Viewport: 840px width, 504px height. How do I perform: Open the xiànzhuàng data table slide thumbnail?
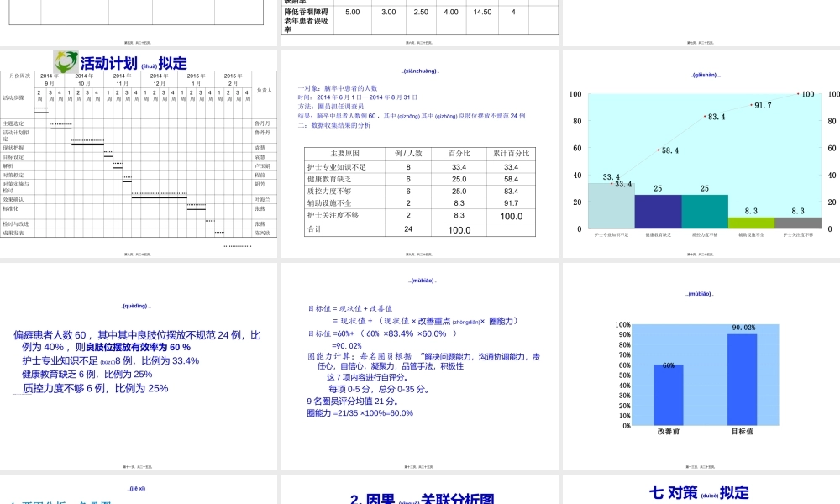tap(419, 155)
